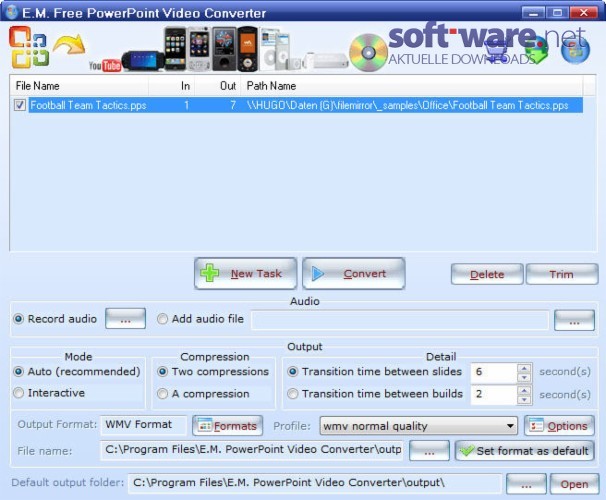The height and width of the screenshot is (500, 606).
Task: Click the Delete button
Action: 487,274
